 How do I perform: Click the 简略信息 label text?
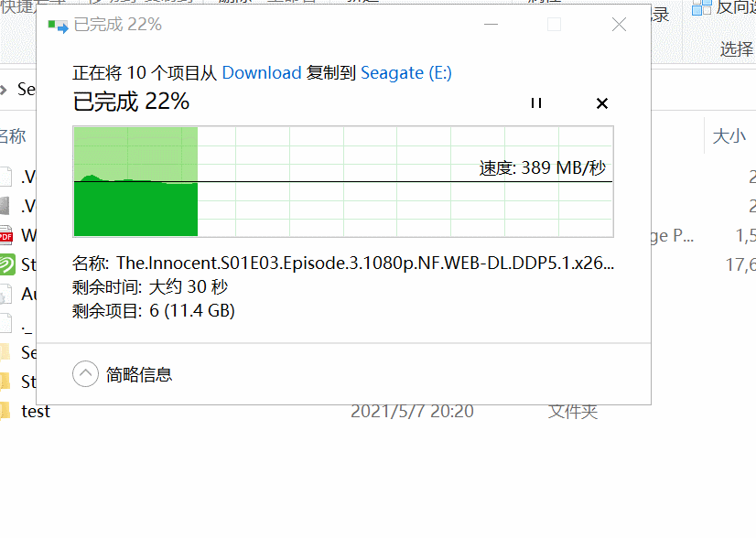coord(139,374)
